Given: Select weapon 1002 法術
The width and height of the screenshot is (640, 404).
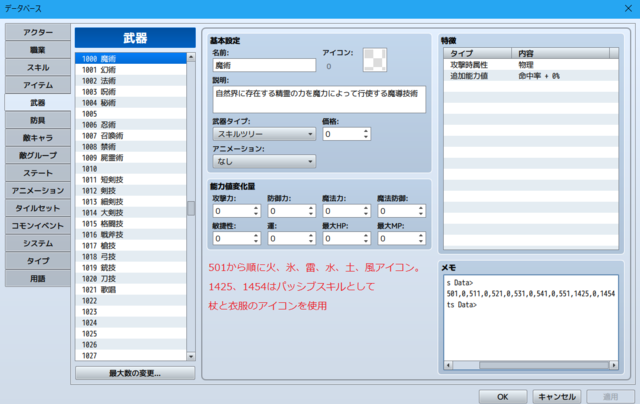Looking at the screenshot, I should [x=131, y=81].
